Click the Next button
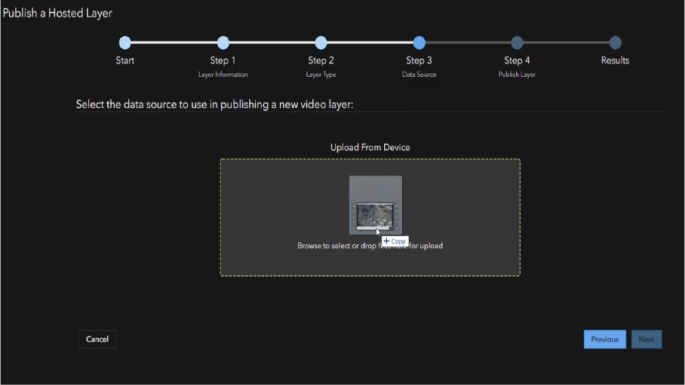 point(646,339)
